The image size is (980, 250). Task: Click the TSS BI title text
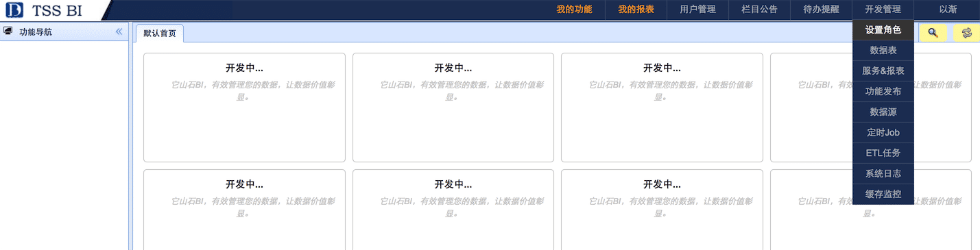[57, 10]
